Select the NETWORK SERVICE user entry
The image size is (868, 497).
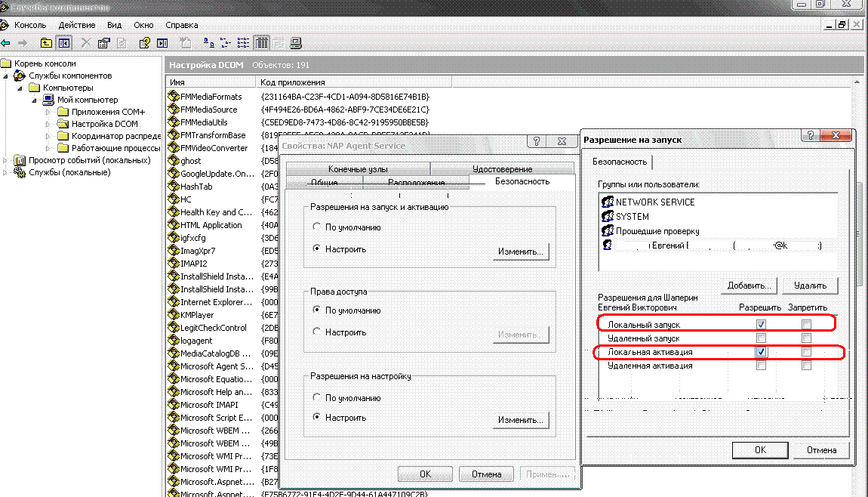[654, 202]
